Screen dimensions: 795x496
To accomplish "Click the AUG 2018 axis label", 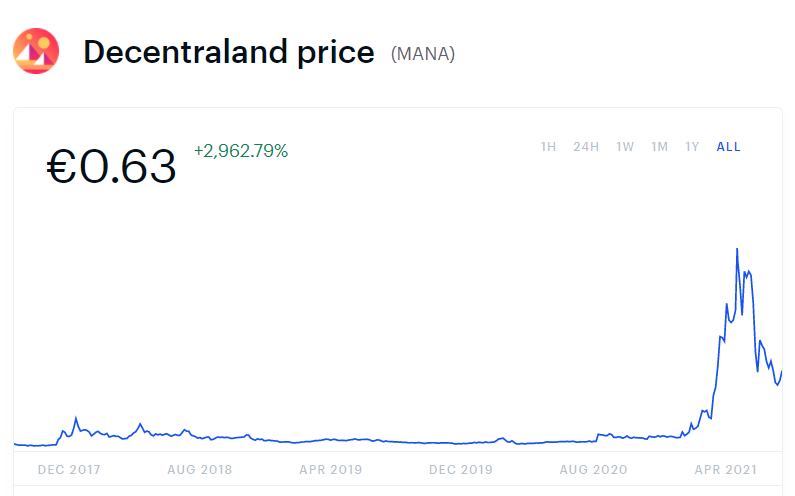I will pos(200,468).
